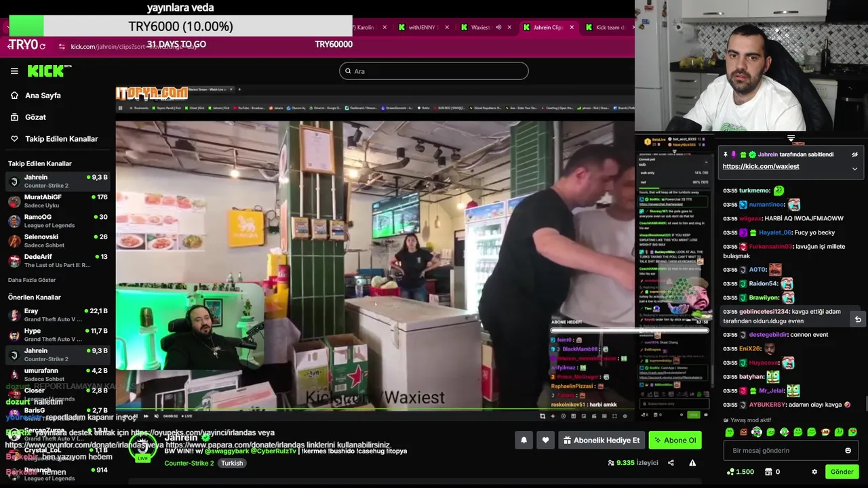Hide the pinned chat message
The image size is (868, 488).
tap(854, 155)
